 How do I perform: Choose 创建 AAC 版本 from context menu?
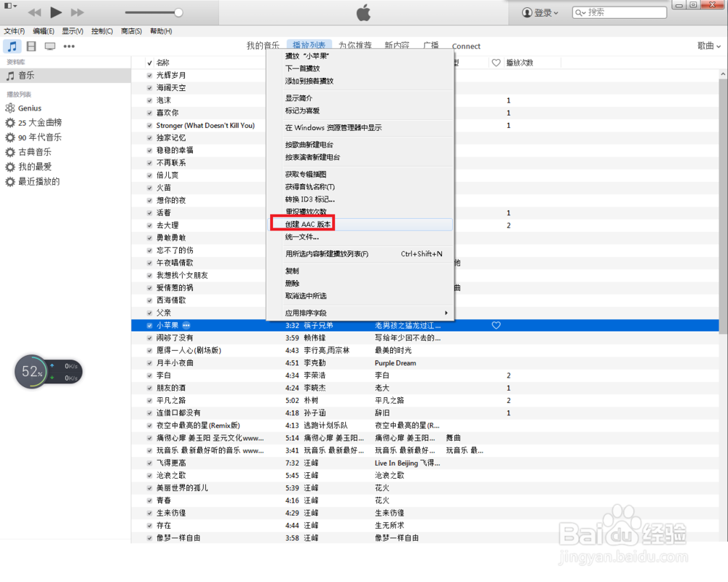click(361, 224)
